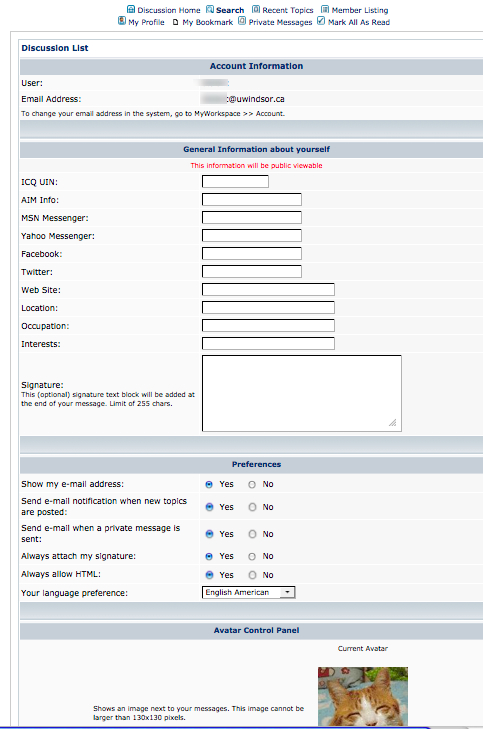Click the Recent Topics icon

[256, 9]
